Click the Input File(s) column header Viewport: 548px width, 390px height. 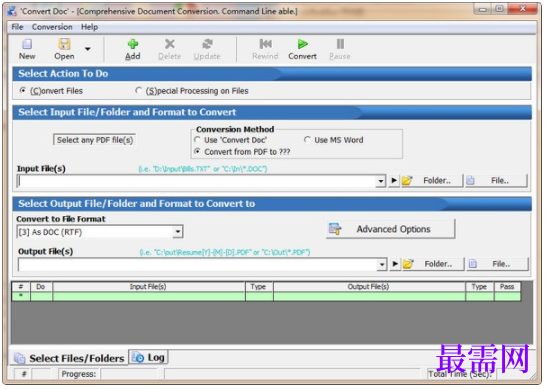[149, 287]
